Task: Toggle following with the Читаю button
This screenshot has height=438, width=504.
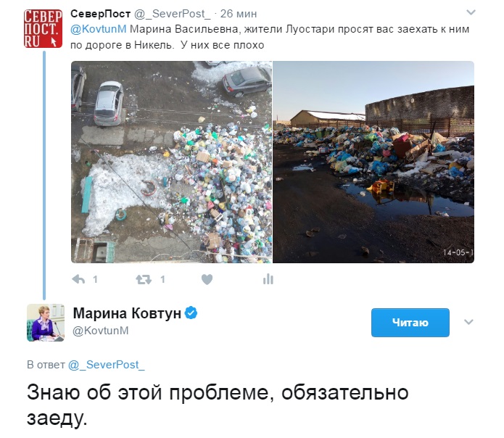Action: 410,322
